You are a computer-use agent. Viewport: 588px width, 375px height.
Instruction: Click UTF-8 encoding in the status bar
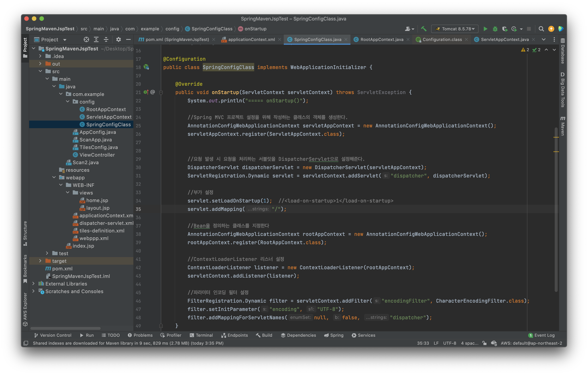pos(449,343)
